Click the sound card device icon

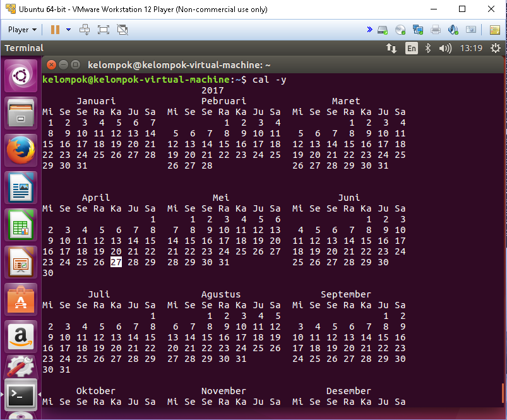pyautogui.click(x=453, y=30)
